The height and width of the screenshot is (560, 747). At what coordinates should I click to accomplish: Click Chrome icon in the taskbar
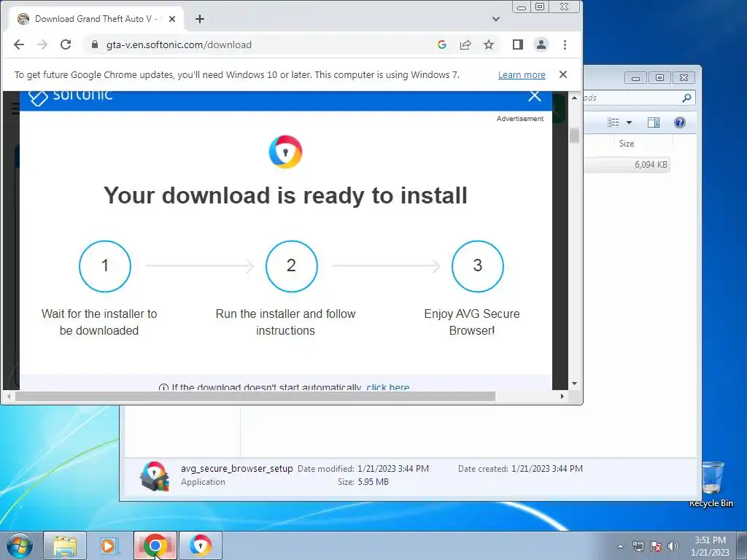click(155, 545)
